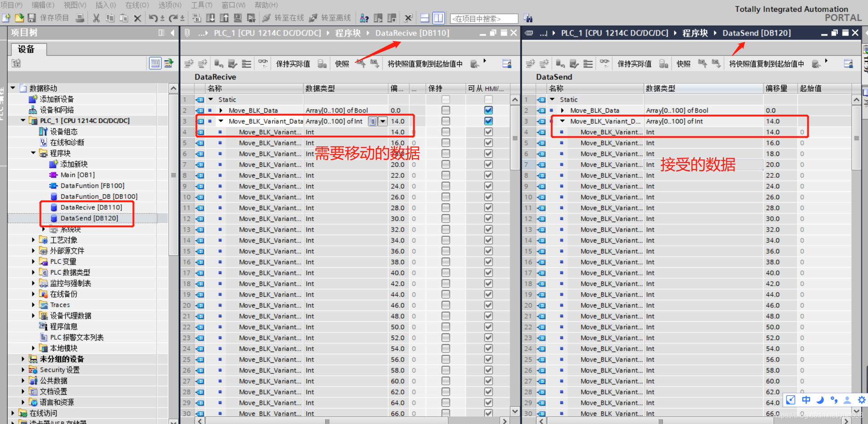Toggle 保持 checkbox on offset 30.0 row
Image resolution: width=868 pixels, height=424 pixels.
click(446, 219)
